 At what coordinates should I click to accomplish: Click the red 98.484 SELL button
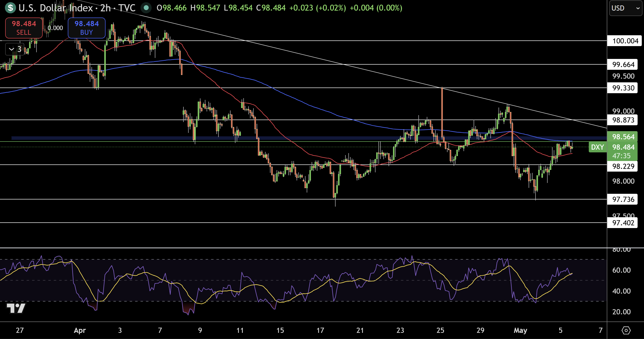click(x=24, y=28)
